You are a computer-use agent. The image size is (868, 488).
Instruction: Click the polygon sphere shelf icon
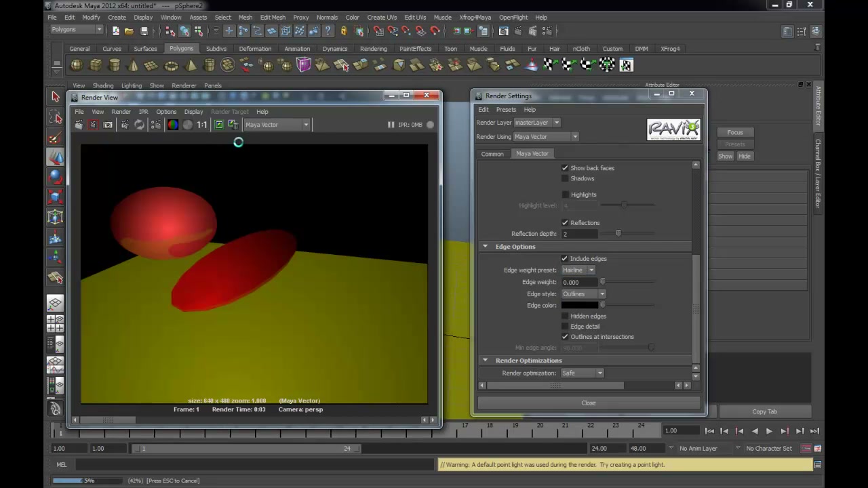coord(77,65)
